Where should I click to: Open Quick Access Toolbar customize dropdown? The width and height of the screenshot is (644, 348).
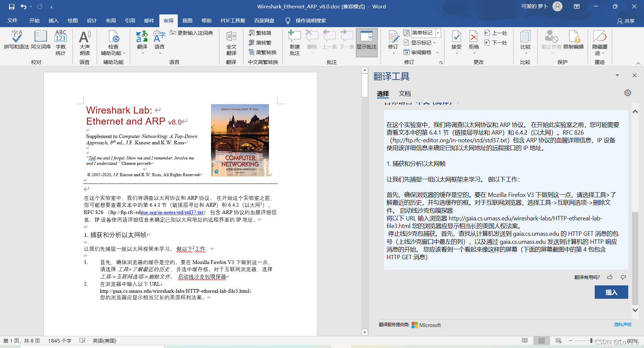[x=51, y=7]
